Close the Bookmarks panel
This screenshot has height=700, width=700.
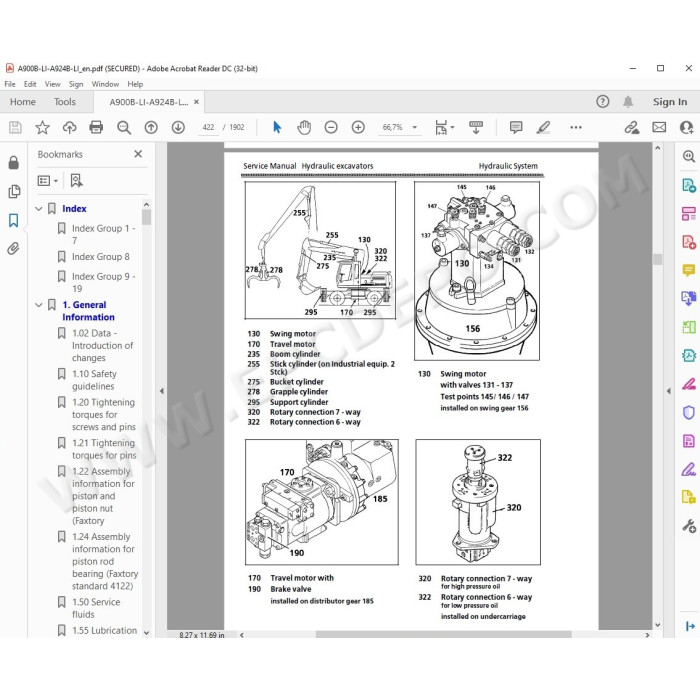tap(138, 154)
